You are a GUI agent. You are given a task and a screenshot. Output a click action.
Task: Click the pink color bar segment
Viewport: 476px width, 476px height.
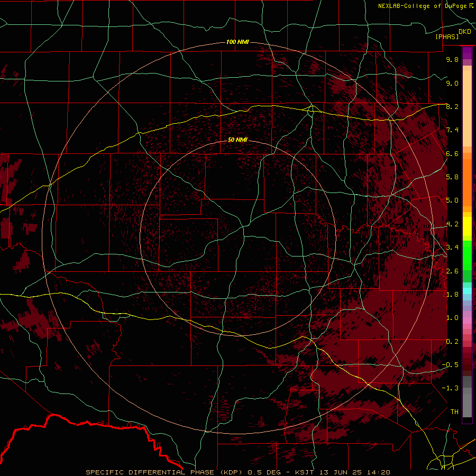click(x=467, y=321)
